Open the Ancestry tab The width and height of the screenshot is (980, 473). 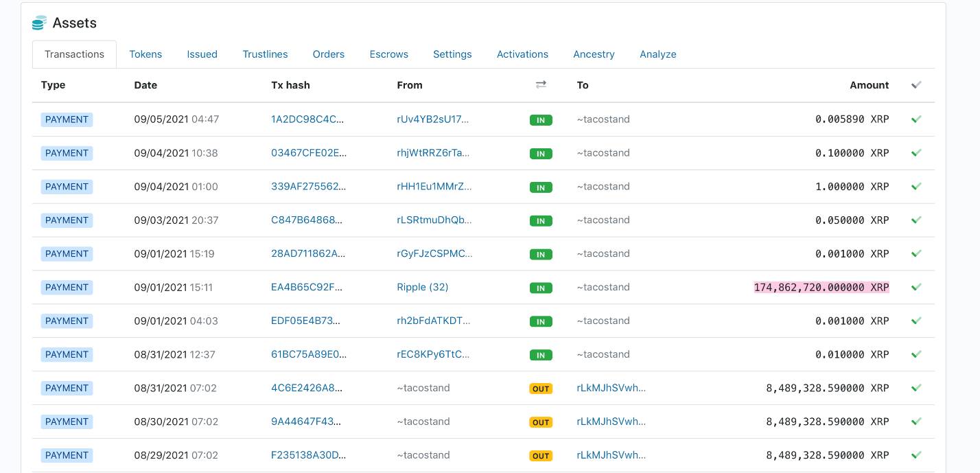coord(594,54)
